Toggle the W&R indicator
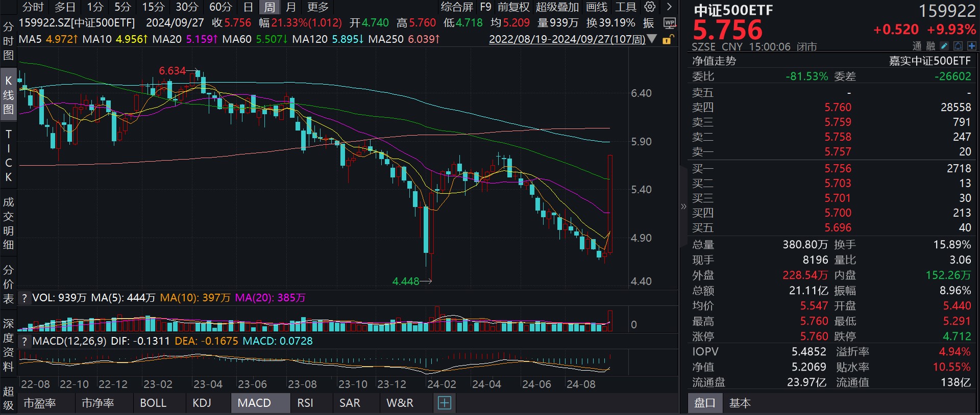This screenshot has width=980, height=415. pyautogui.click(x=400, y=403)
